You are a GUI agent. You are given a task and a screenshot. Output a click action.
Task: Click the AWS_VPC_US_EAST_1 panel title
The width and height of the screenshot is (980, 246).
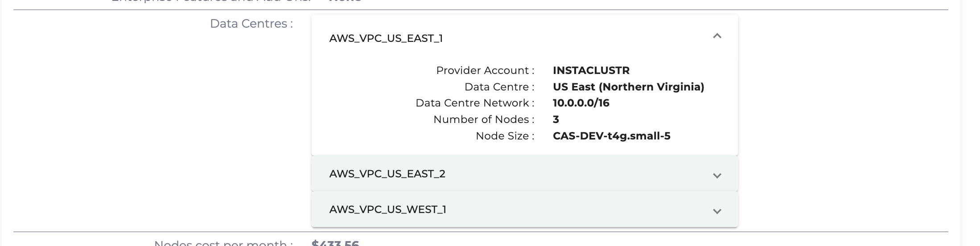click(386, 38)
